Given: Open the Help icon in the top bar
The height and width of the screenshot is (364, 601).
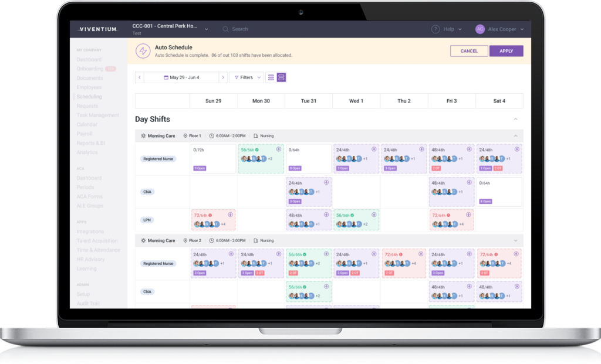Looking at the screenshot, I should tap(435, 29).
